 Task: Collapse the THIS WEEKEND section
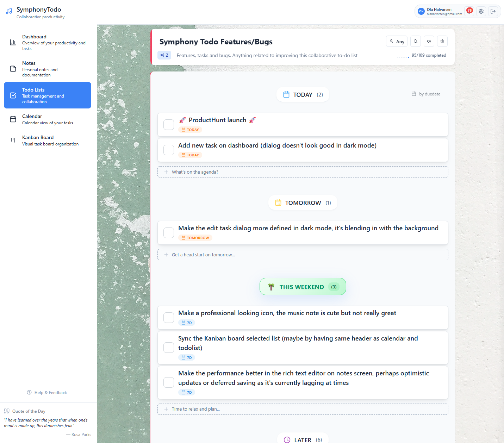[x=303, y=286]
